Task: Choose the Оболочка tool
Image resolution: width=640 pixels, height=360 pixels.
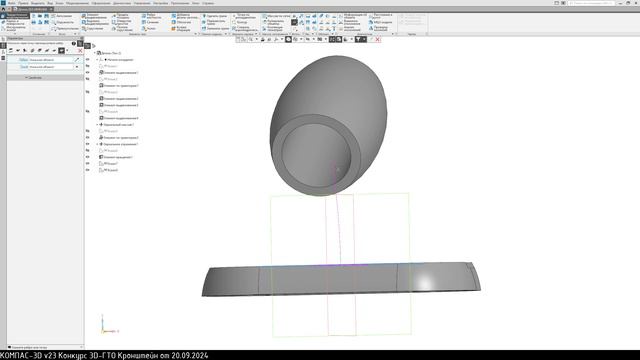Action: (x=181, y=22)
